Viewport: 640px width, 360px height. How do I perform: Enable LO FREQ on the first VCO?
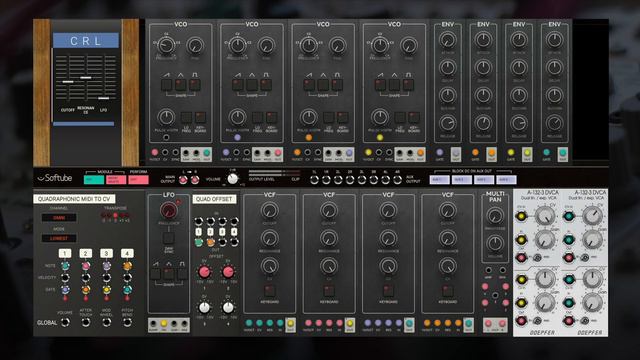click(x=187, y=118)
